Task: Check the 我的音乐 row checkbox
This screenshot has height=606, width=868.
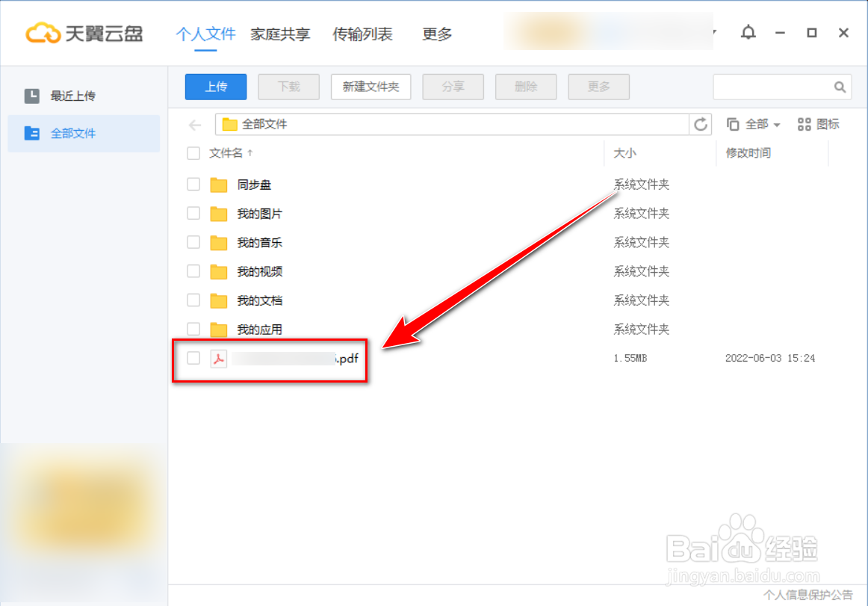Action: point(193,242)
